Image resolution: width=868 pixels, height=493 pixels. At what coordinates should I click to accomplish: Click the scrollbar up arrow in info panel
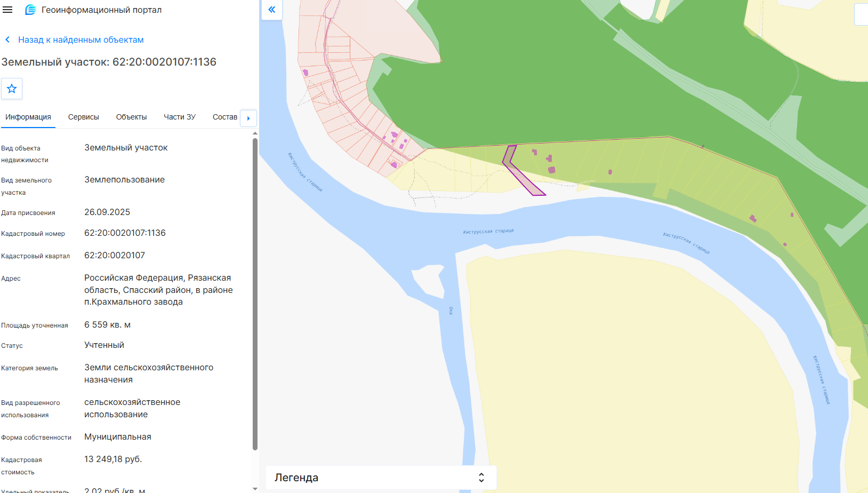[255, 133]
